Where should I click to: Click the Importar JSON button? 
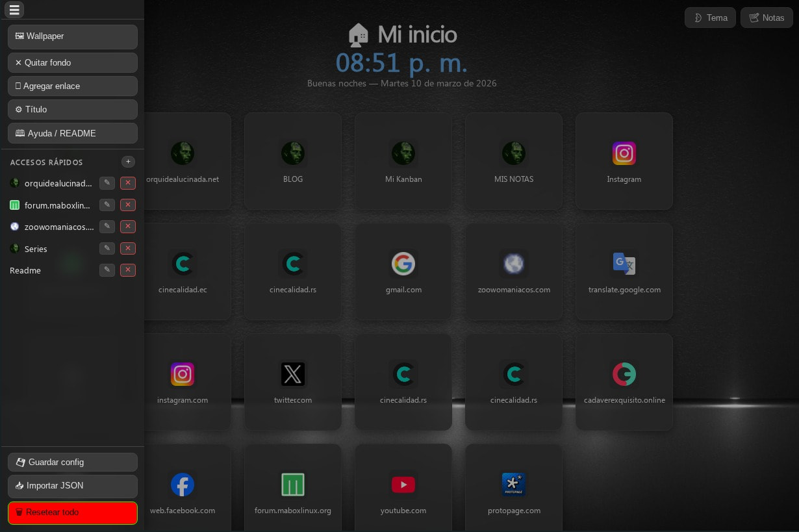72,486
